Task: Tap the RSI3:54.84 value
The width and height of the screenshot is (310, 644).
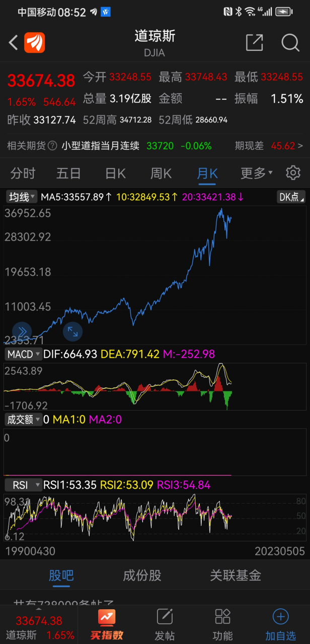Action: click(184, 485)
